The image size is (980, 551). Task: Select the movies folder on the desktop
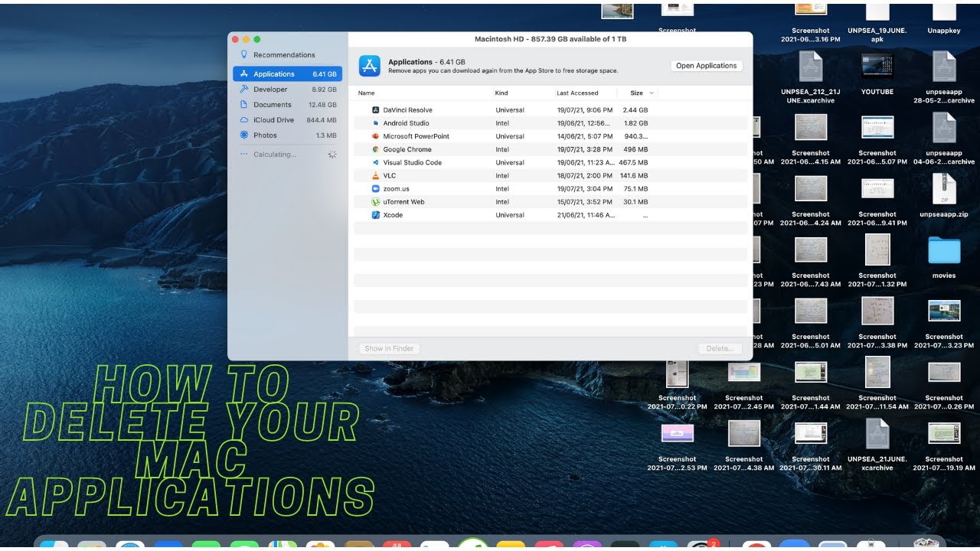[x=944, y=256]
